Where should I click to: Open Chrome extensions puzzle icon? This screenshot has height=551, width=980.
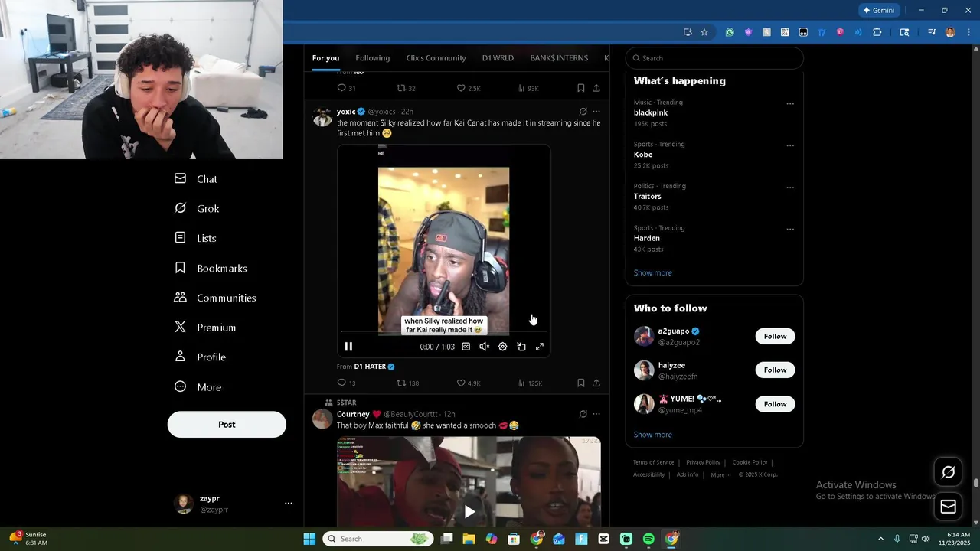[x=877, y=32]
